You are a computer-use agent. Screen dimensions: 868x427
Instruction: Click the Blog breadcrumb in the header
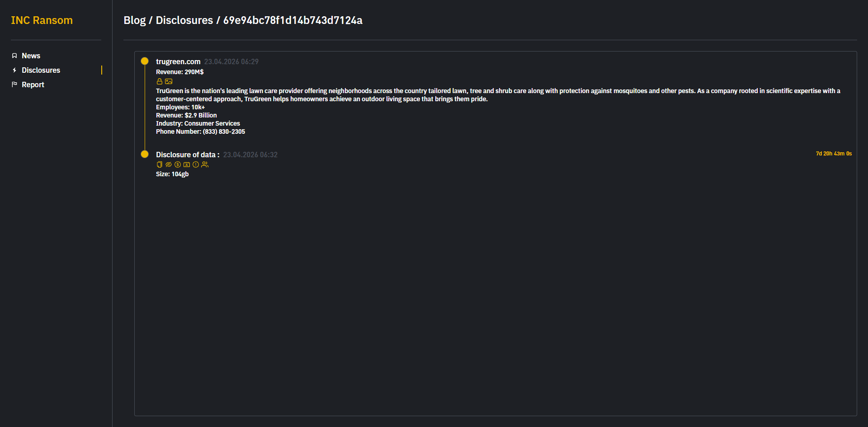click(x=135, y=20)
